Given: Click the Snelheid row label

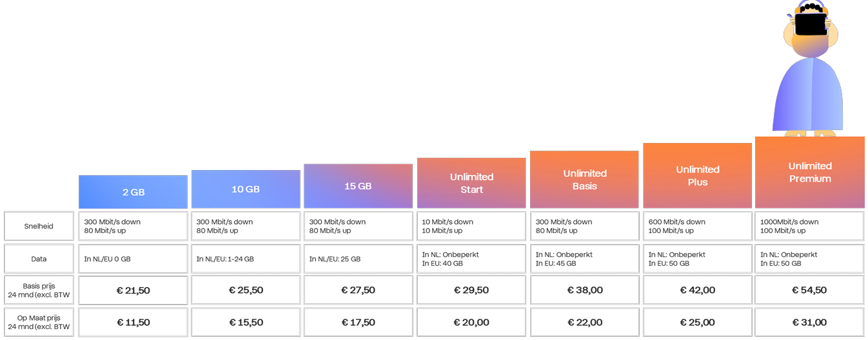Looking at the screenshot, I should point(39,226).
